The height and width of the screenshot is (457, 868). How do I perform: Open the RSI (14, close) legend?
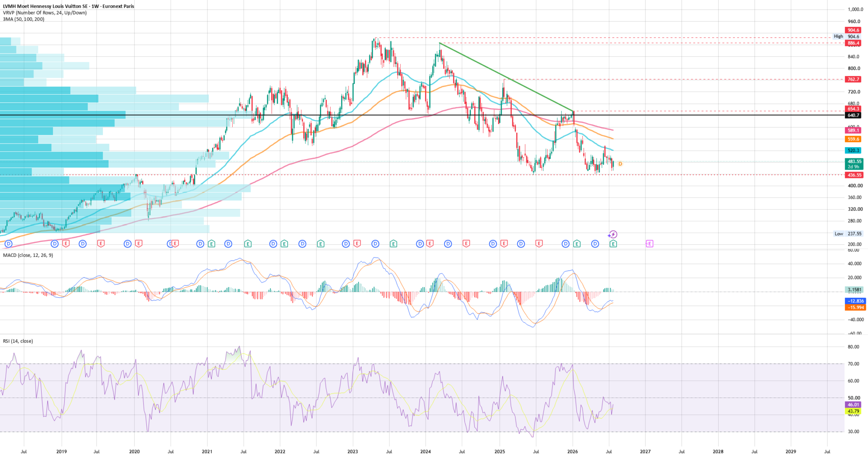point(18,341)
